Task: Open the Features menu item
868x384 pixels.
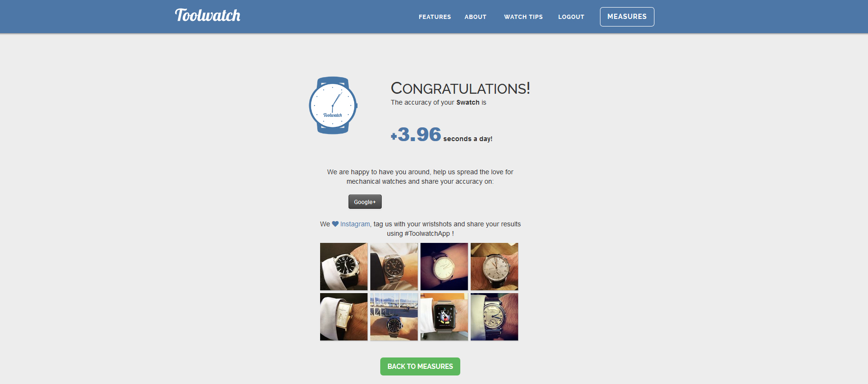Action: [x=435, y=17]
